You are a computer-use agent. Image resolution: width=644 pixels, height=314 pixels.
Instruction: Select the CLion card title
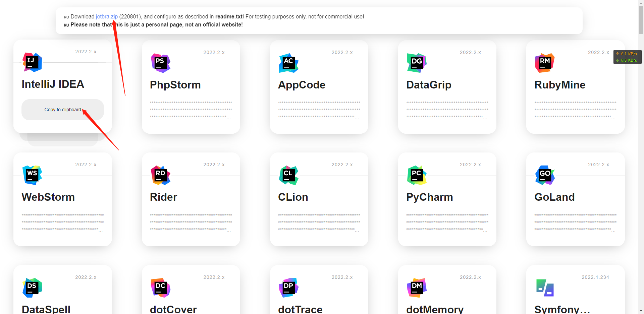[293, 197]
